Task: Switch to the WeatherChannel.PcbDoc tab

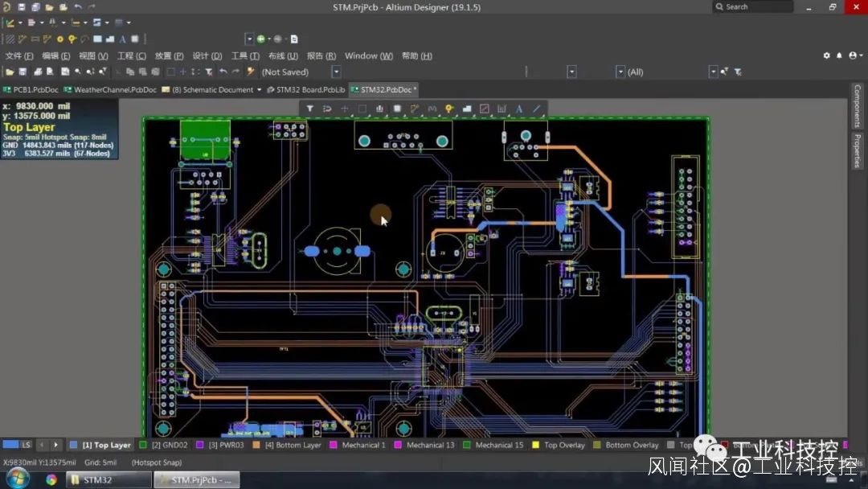Action: [x=109, y=89]
